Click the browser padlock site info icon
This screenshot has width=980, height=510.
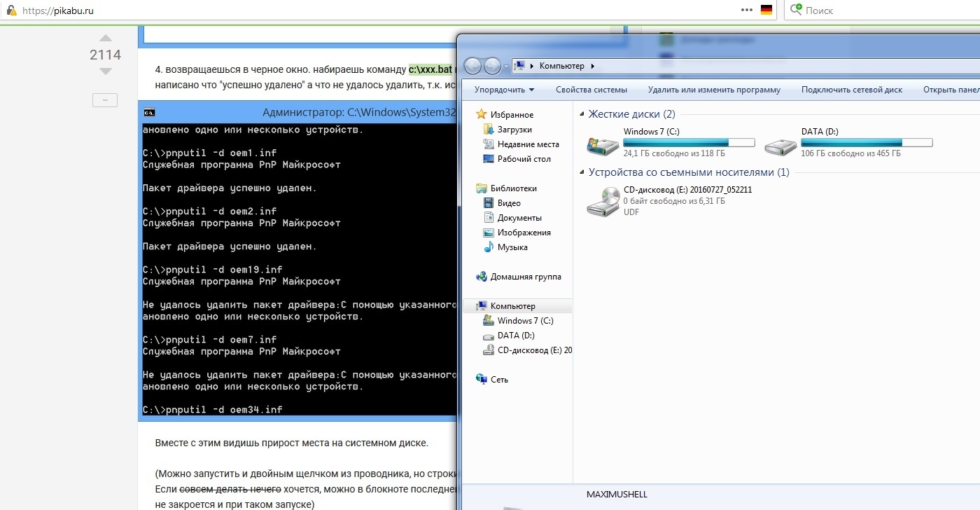pos(11,11)
